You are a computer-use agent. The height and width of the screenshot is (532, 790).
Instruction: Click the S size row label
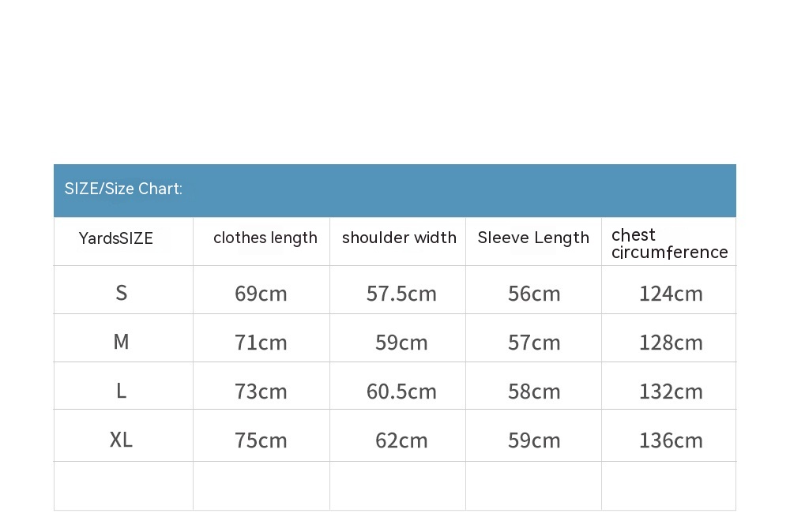(x=121, y=294)
